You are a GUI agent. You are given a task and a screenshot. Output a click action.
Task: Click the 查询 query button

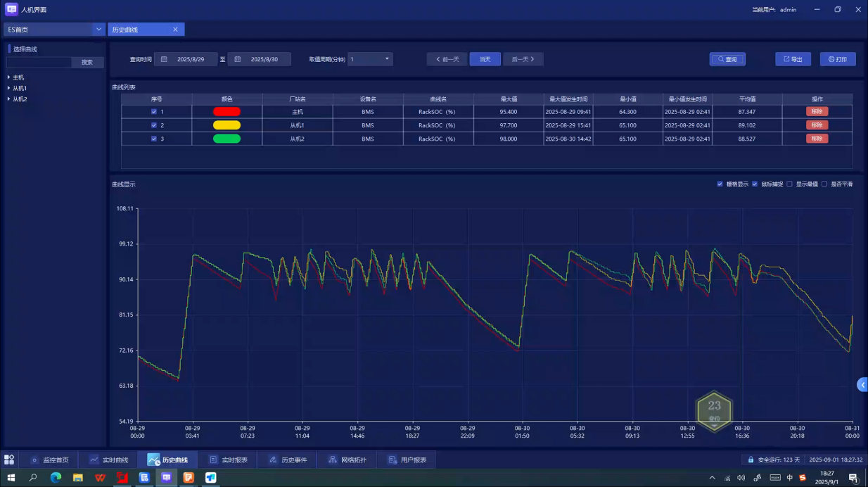[727, 59]
